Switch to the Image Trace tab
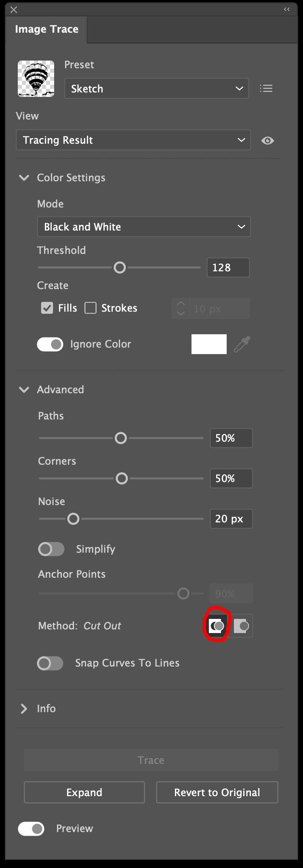 tap(46, 29)
